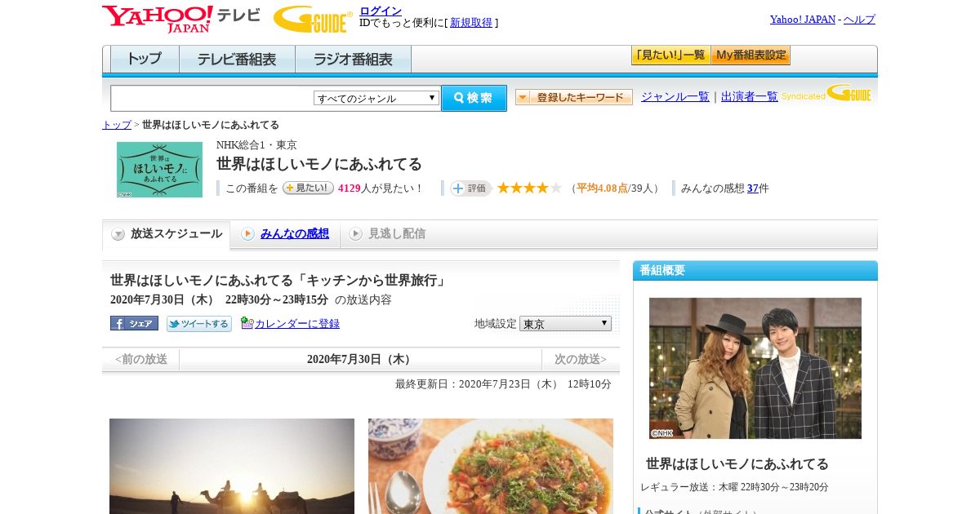Image resolution: width=980 pixels, height=514 pixels.
Task: Click the calendar icon before カレンダーに登録
Action: click(x=247, y=323)
